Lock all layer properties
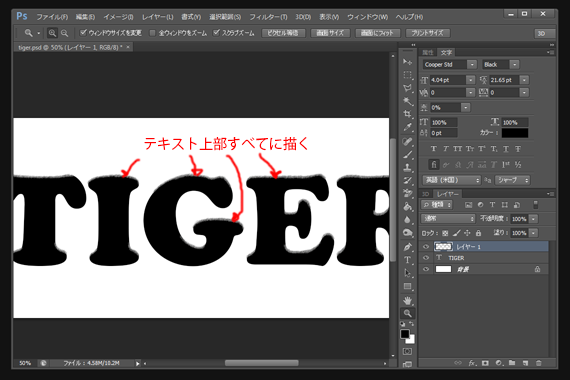Image resolution: width=570 pixels, height=380 pixels. coord(478,233)
